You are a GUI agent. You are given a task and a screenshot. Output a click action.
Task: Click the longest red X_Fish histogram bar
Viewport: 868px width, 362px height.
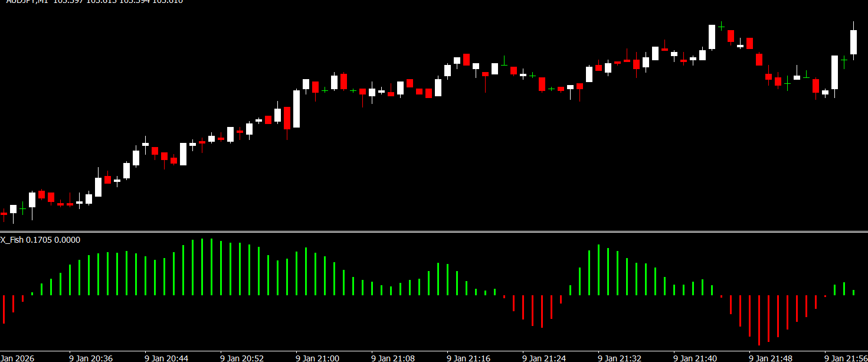pyautogui.click(x=759, y=320)
